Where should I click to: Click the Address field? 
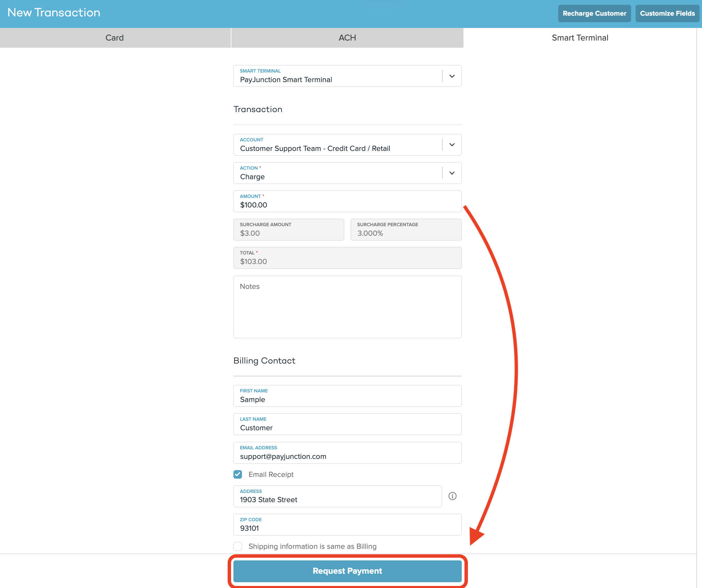(x=337, y=496)
